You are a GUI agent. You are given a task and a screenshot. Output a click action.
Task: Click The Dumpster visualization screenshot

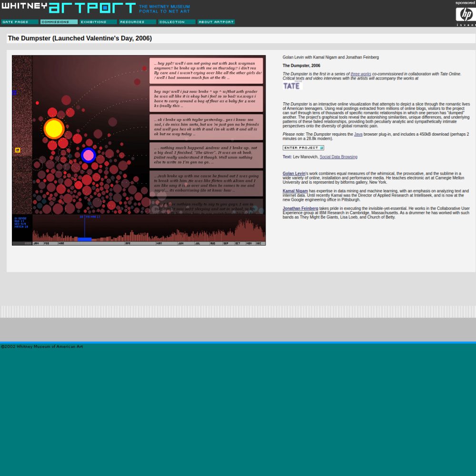tap(139, 150)
